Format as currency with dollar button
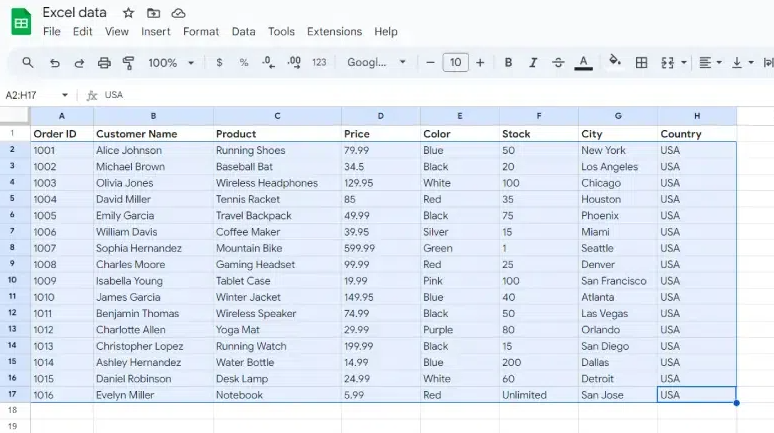This screenshot has height=433, width=774. click(219, 63)
